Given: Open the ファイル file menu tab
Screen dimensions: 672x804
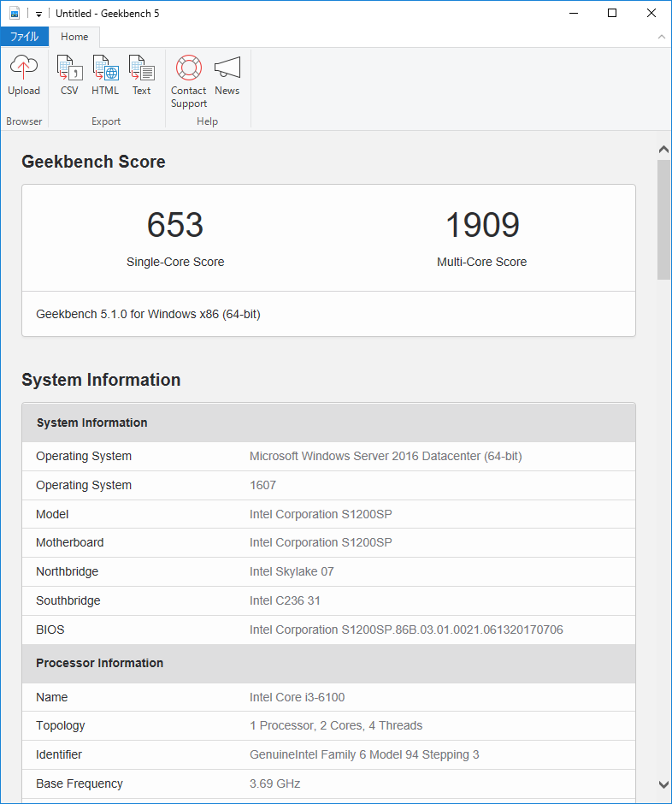Looking at the screenshot, I should coord(24,37).
